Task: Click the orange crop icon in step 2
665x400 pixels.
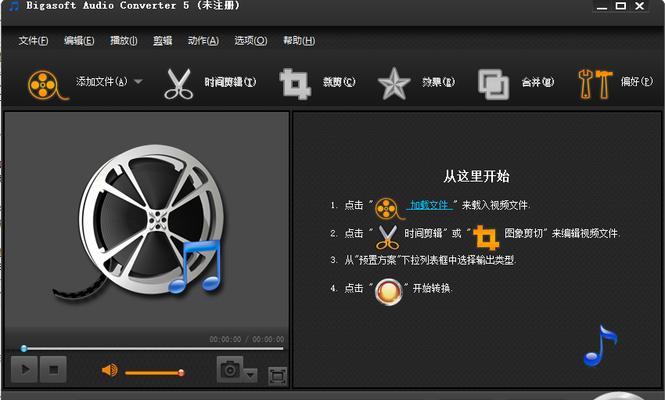Action: coord(486,237)
